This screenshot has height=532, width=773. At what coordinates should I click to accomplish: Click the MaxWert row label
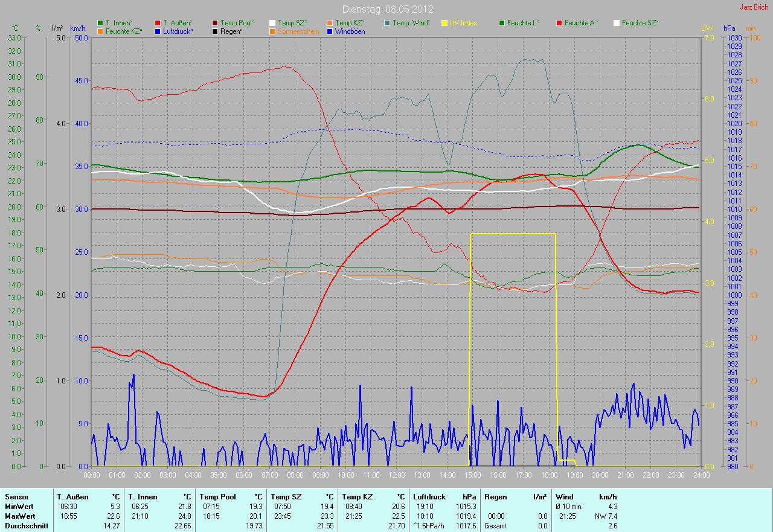[21, 516]
